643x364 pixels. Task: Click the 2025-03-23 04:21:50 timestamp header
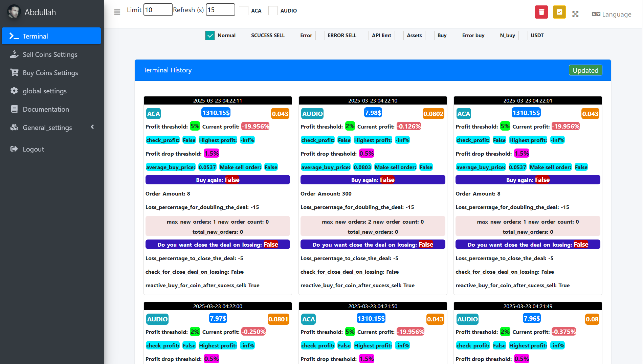tap(373, 306)
